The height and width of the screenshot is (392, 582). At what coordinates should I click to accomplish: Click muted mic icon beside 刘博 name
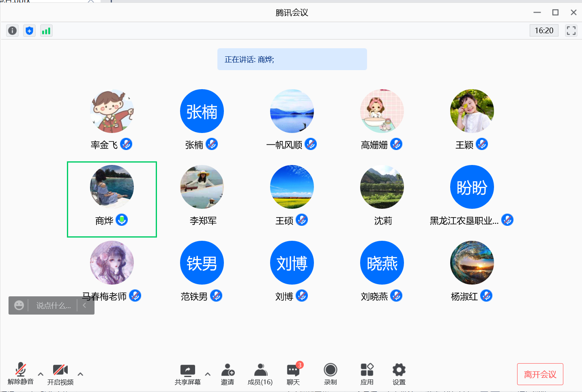pyautogui.click(x=302, y=296)
